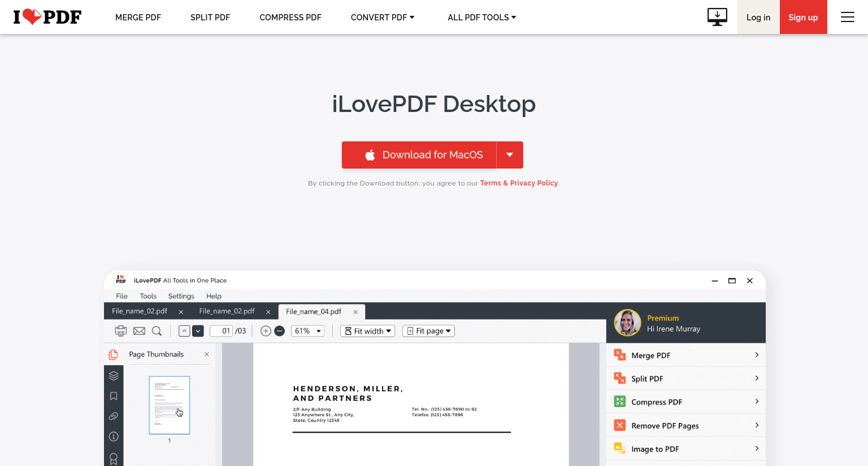The image size is (868, 466).
Task: Open the hamburger menu
Action: click(x=847, y=17)
